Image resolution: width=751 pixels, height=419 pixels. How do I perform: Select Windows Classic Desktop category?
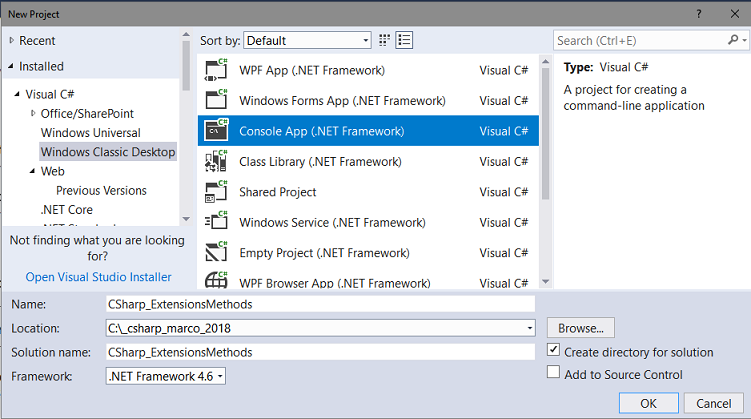(x=108, y=152)
